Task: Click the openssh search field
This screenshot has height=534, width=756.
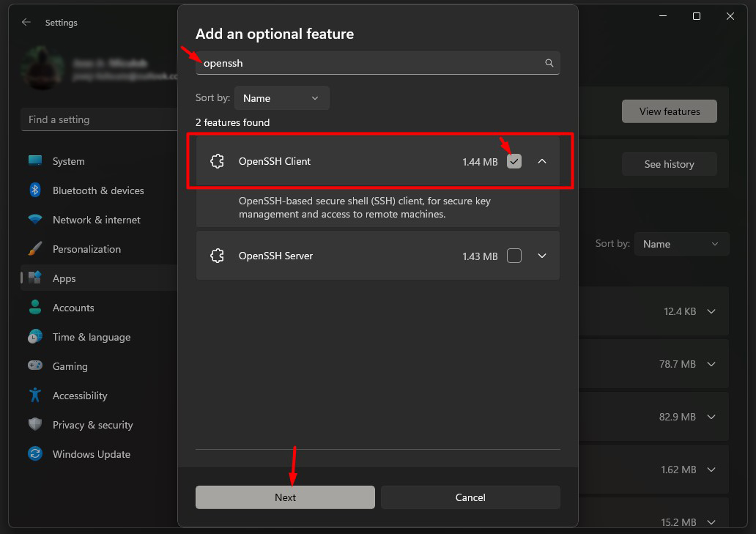Action: click(377, 63)
